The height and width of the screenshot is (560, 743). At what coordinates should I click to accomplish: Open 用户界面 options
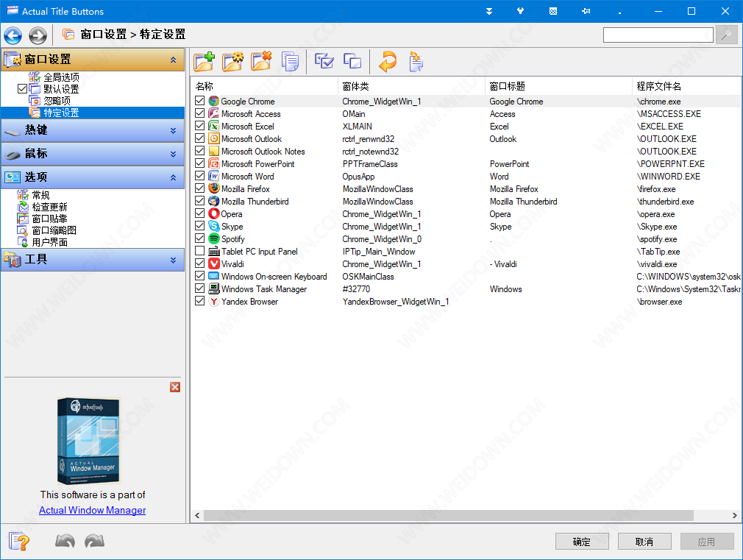point(49,242)
